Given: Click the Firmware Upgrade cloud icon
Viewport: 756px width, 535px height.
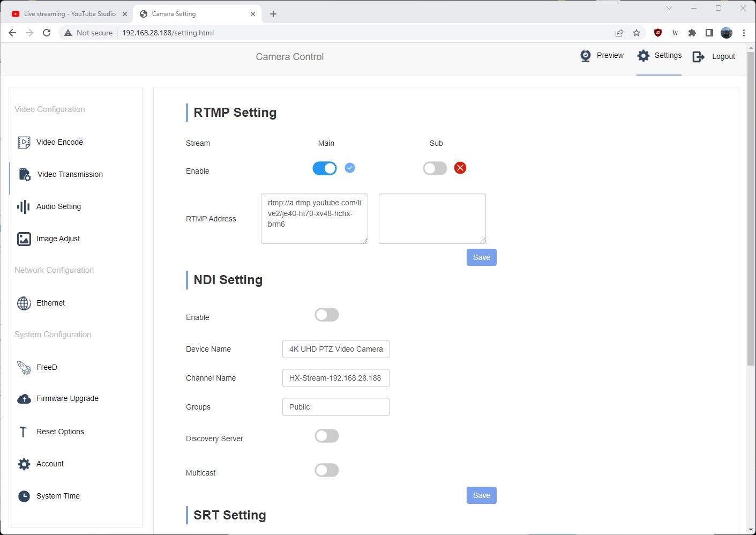Looking at the screenshot, I should pyautogui.click(x=24, y=398).
